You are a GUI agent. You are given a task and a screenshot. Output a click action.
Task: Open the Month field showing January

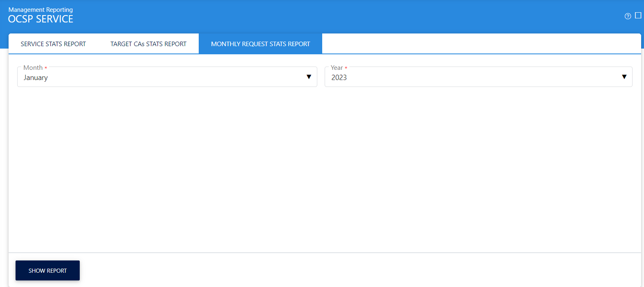click(x=164, y=77)
